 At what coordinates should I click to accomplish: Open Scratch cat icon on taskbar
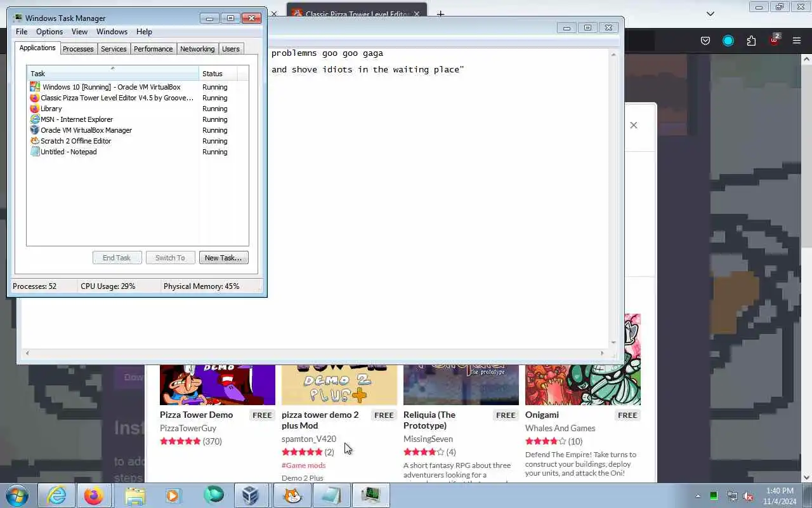point(292,495)
